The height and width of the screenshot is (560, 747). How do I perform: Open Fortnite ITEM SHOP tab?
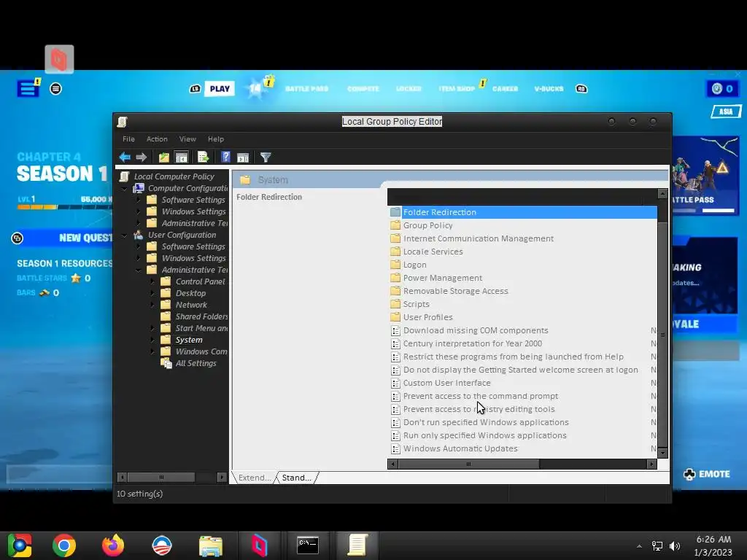(457, 88)
